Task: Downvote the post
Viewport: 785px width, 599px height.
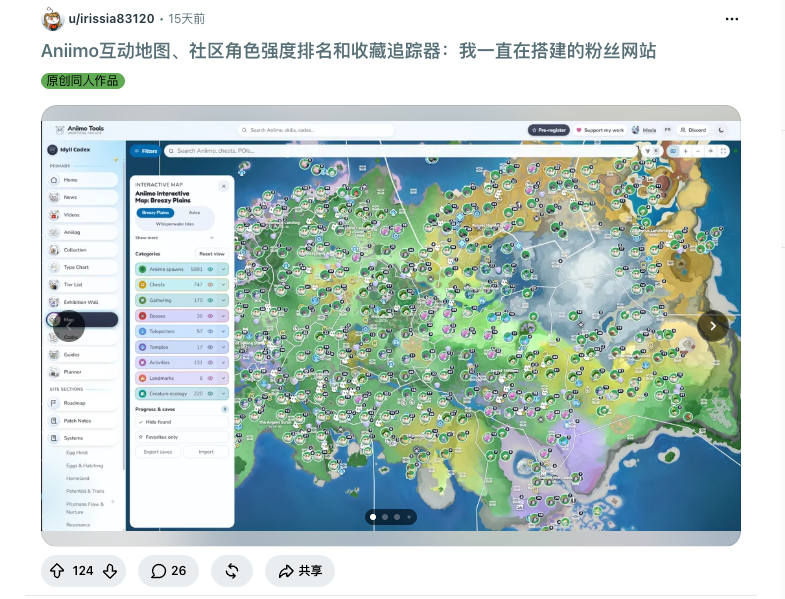Action: click(x=110, y=571)
